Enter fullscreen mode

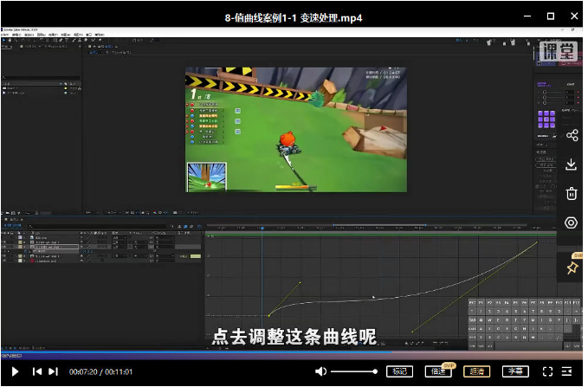tap(547, 371)
